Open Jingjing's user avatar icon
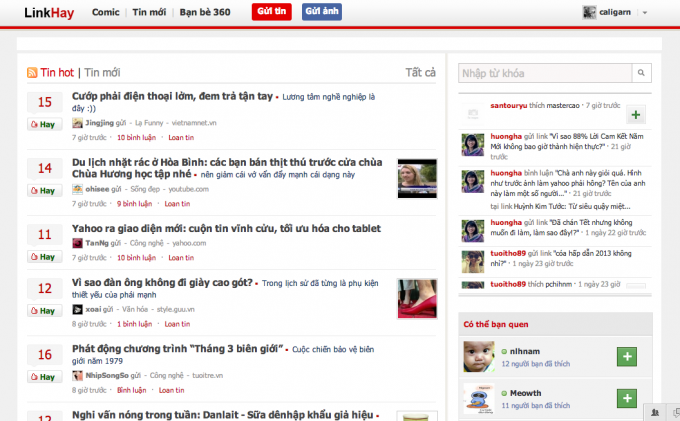Image resolution: width=680 pixels, height=421 pixels. (x=77, y=123)
